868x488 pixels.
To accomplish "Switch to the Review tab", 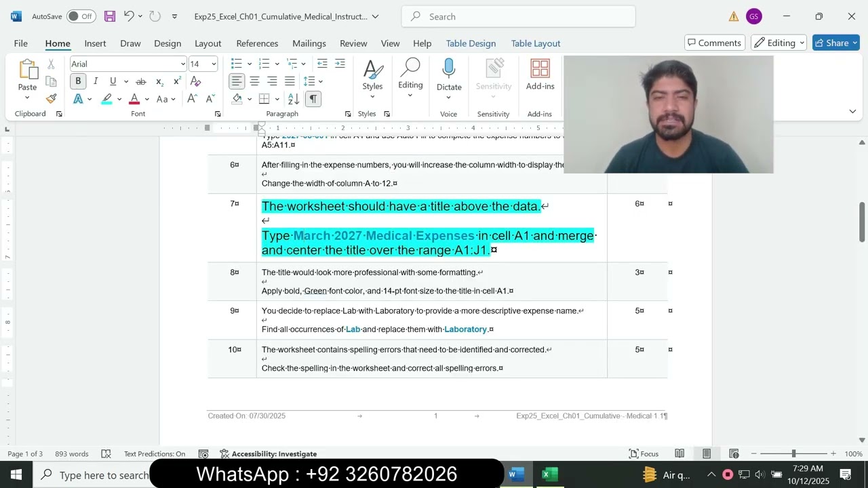I will click(x=353, y=43).
